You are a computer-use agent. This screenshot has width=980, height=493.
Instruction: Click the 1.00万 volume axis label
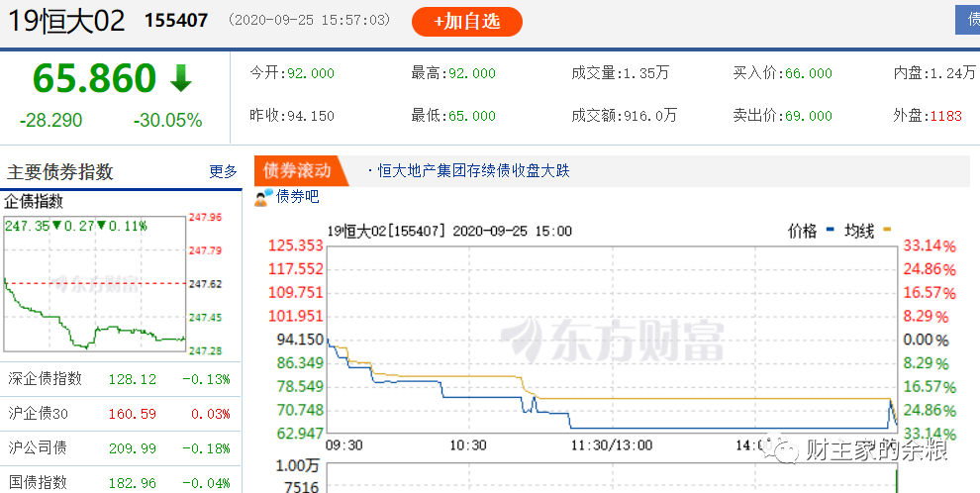[299, 466]
